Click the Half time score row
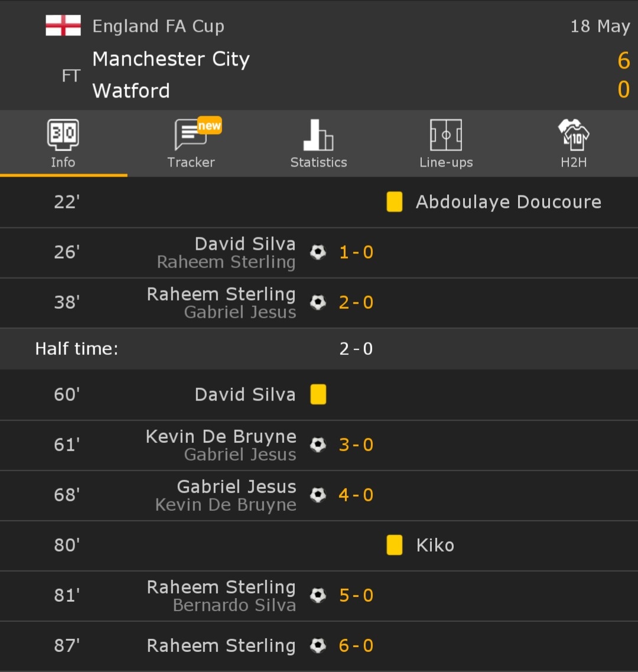This screenshot has height=672, width=638. (x=319, y=348)
